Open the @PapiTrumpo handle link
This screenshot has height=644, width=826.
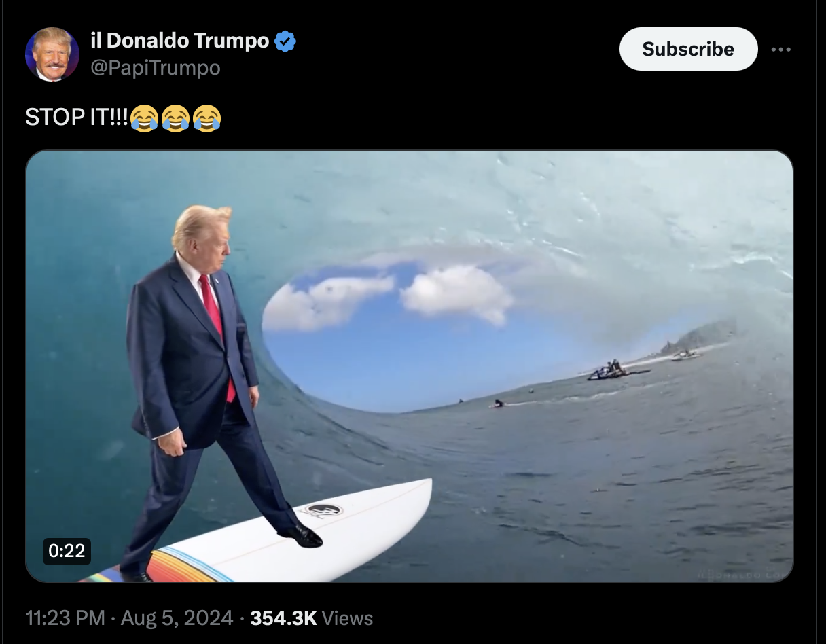click(x=156, y=68)
